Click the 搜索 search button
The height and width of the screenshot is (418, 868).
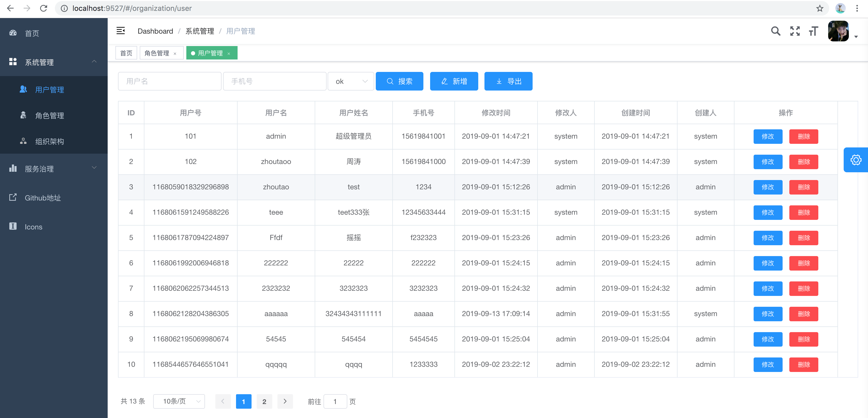pyautogui.click(x=399, y=81)
